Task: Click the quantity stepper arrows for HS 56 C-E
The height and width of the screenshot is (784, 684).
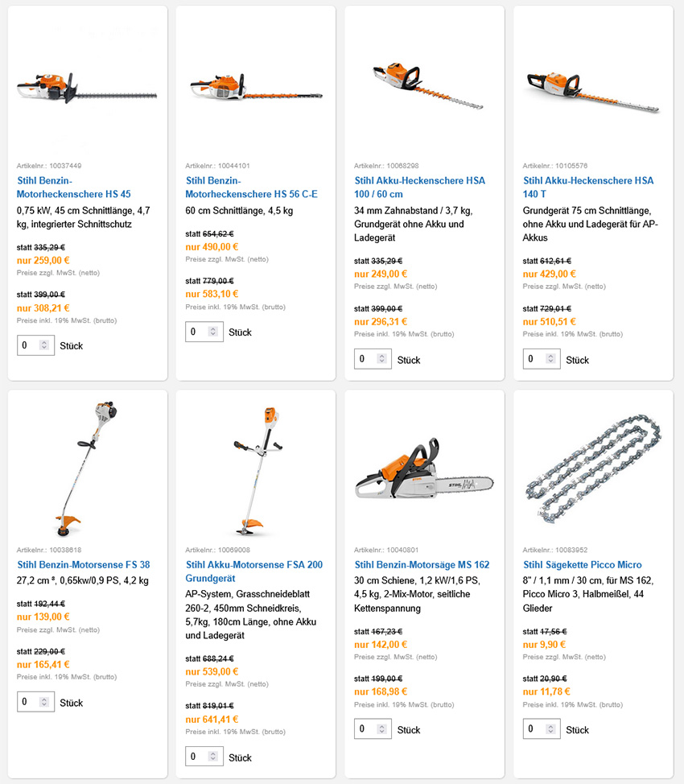Action: coord(212,332)
